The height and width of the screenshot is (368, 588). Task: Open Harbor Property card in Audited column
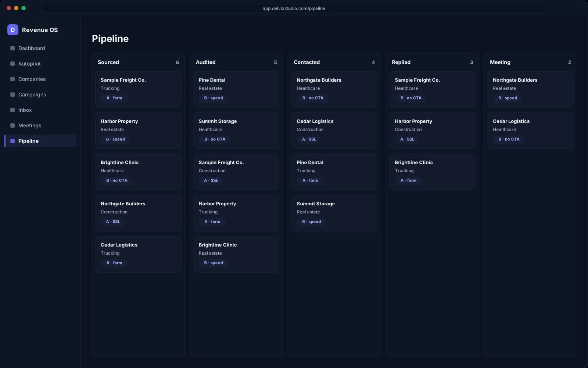236,213
